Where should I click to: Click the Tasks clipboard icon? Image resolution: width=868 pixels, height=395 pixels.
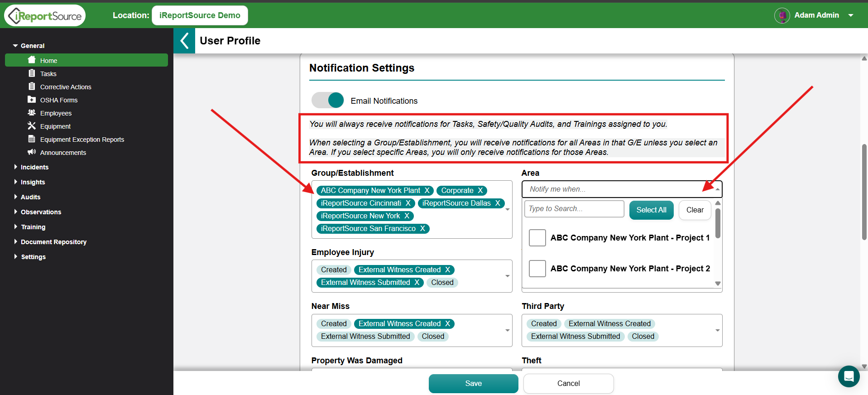point(32,73)
